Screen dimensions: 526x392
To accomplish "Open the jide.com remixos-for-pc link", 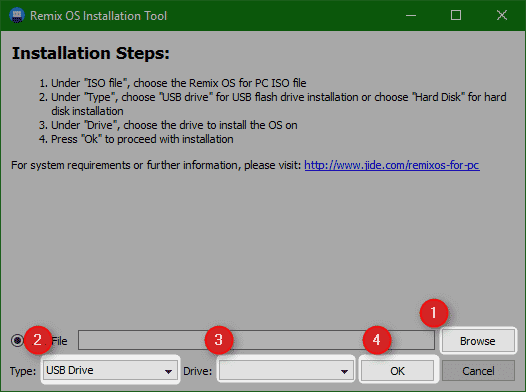I will click(392, 165).
